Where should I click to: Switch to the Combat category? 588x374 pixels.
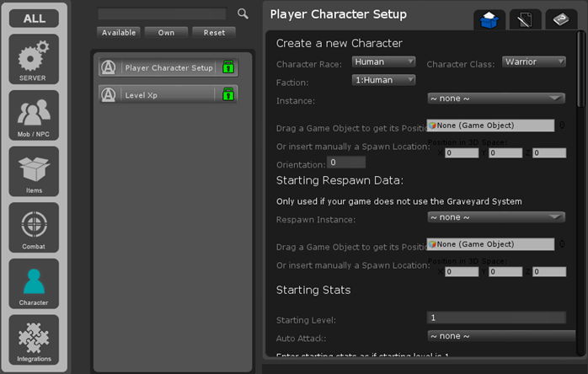coord(35,227)
